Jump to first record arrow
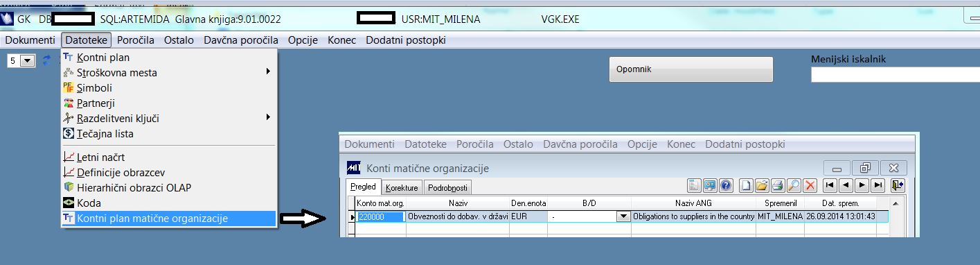Viewport: 980px width, 265px height. 829,185
